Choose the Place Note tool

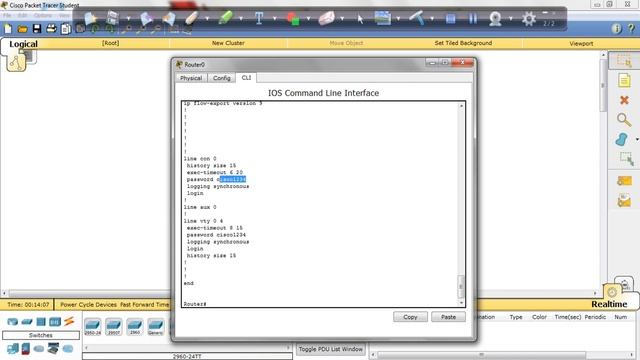click(x=624, y=80)
